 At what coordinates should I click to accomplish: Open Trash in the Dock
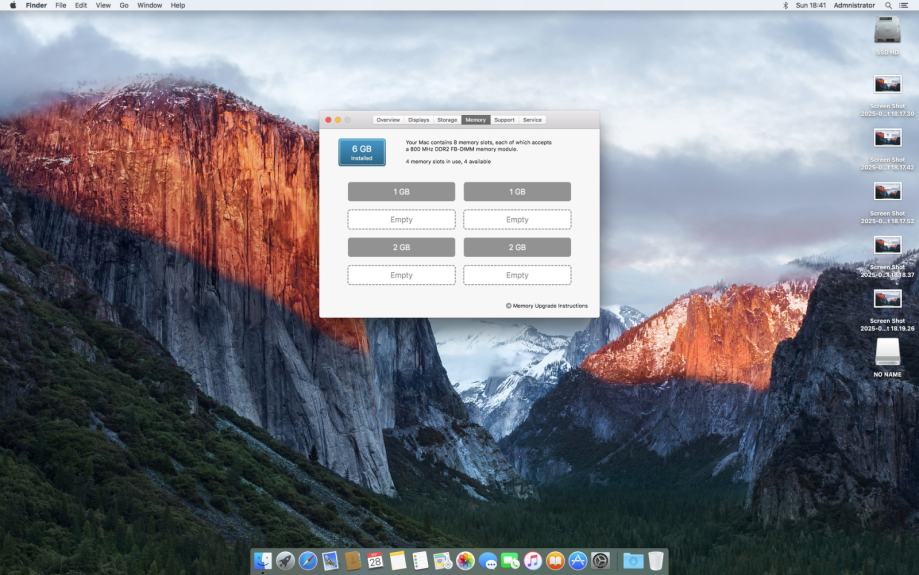point(655,561)
